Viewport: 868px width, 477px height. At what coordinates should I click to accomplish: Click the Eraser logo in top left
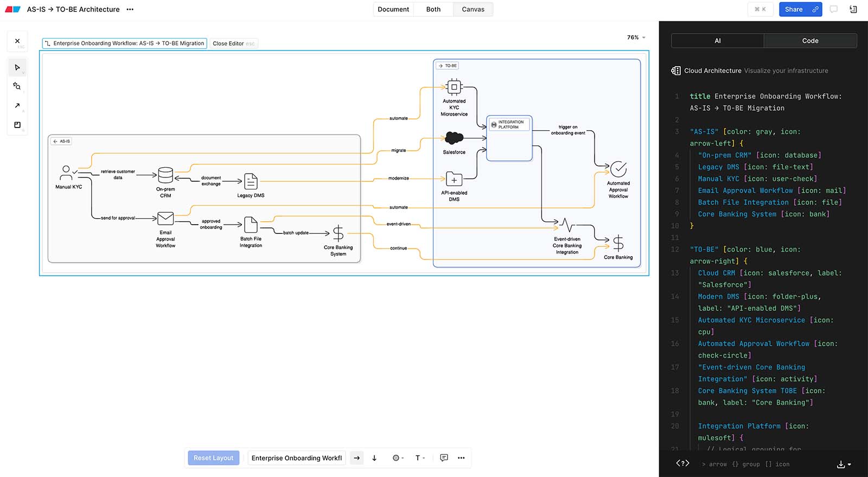tap(12, 9)
